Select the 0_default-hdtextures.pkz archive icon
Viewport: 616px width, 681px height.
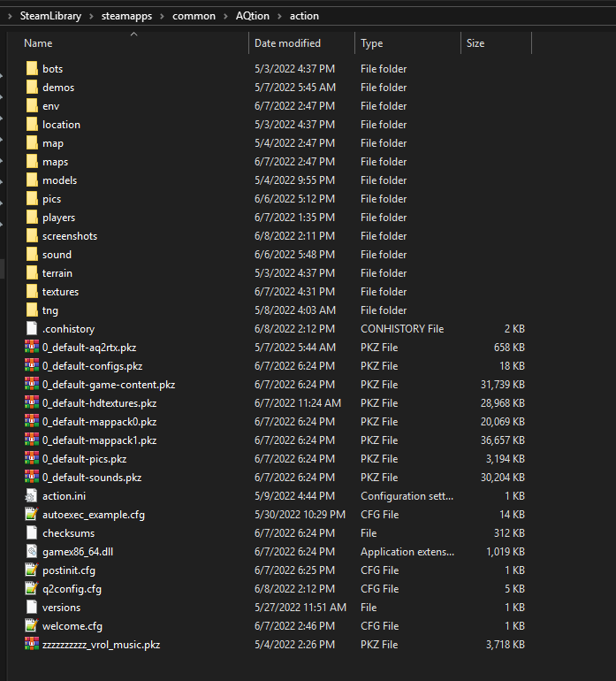32,403
